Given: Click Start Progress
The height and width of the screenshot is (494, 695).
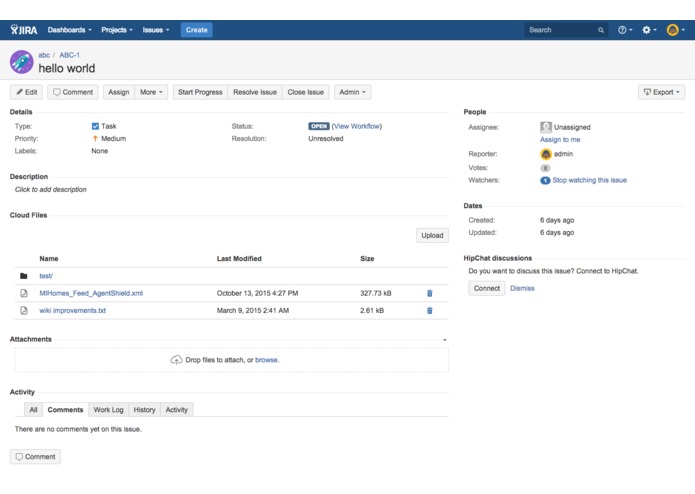Looking at the screenshot, I should pos(200,92).
